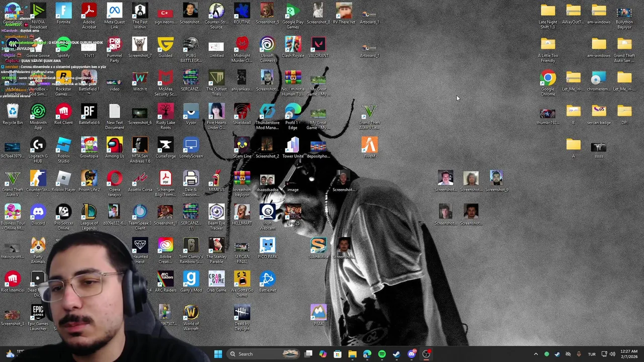Open the Windows Start menu
Screen dimensions: 644x362
click(x=218, y=354)
